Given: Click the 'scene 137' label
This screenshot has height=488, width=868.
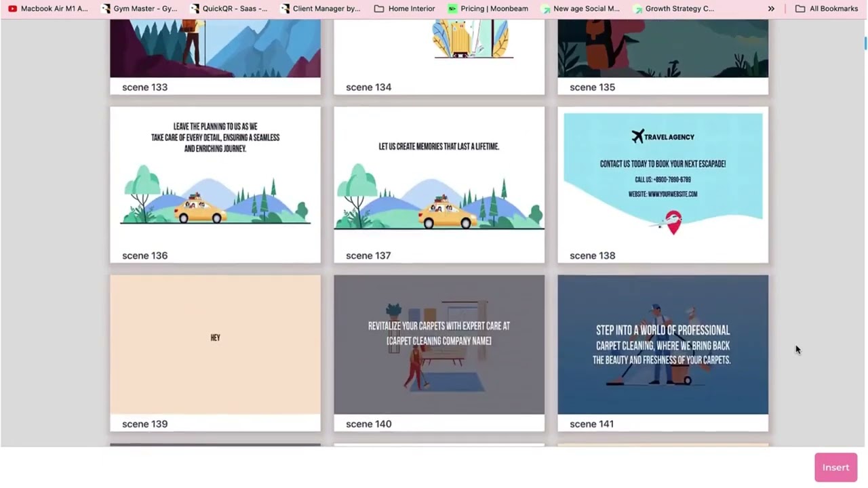Looking at the screenshot, I should [x=368, y=256].
